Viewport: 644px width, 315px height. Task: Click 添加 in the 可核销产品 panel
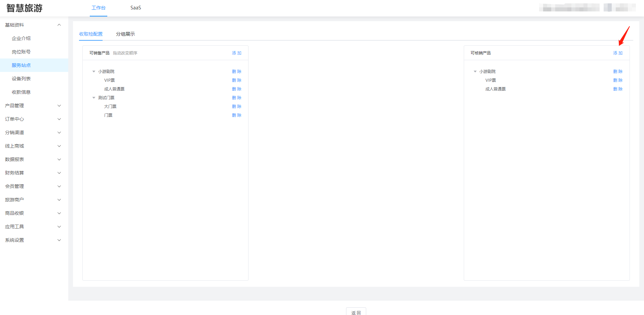point(617,53)
